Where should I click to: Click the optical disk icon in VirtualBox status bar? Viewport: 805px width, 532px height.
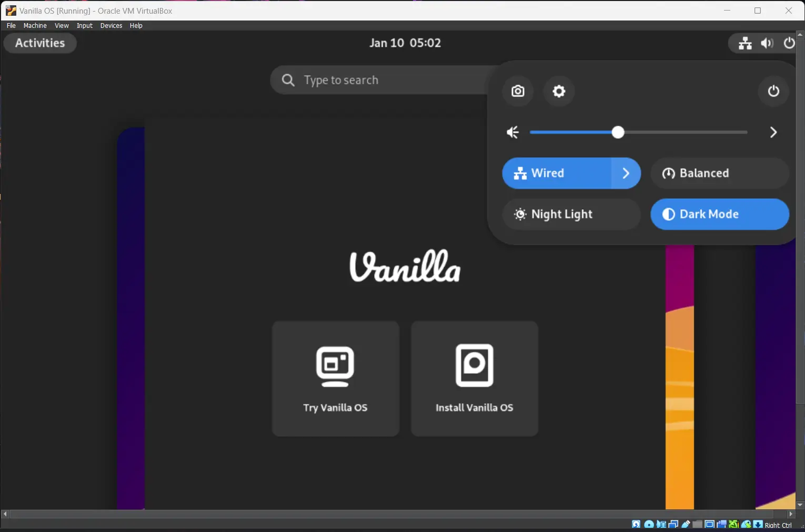(649, 525)
